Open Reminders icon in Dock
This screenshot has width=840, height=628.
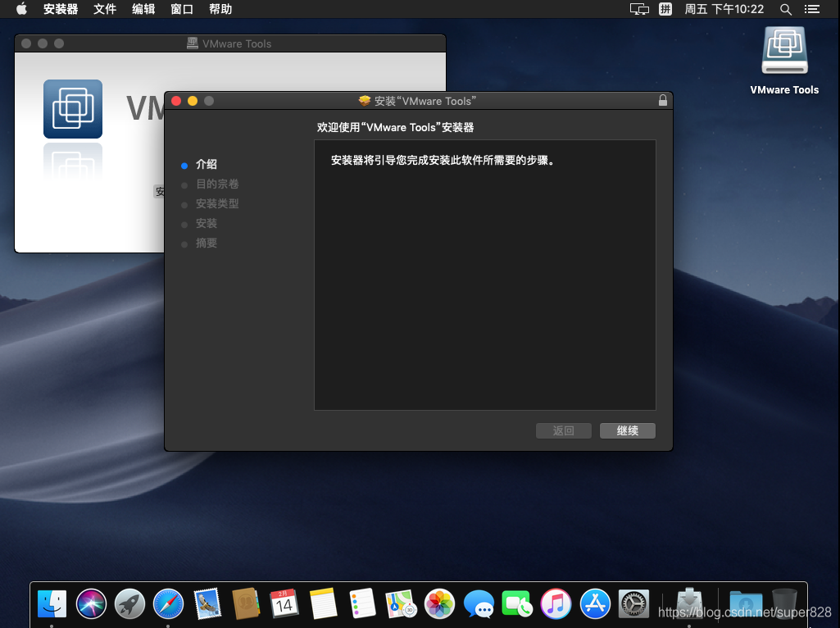(x=362, y=604)
